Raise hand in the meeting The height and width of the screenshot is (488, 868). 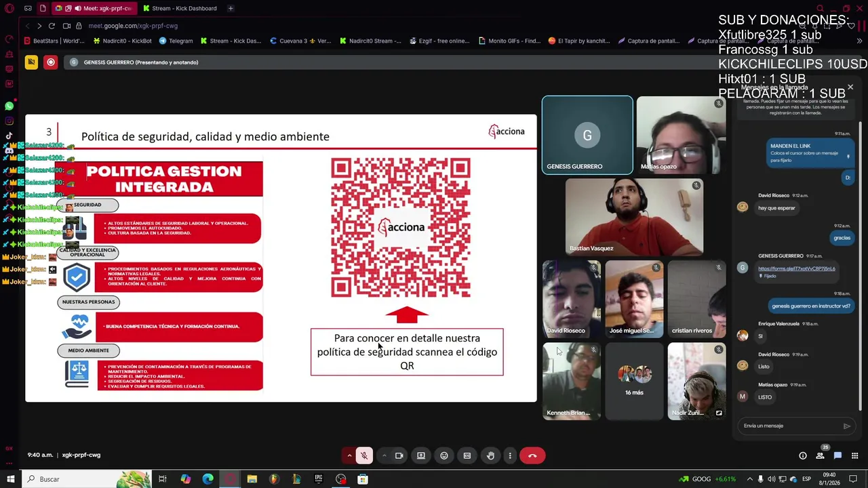(x=490, y=455)
